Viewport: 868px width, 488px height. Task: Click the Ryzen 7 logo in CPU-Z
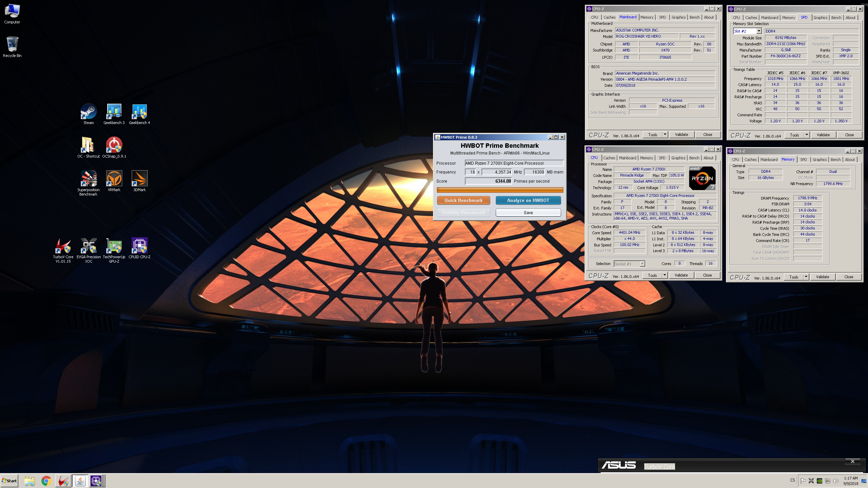point(702,178)
